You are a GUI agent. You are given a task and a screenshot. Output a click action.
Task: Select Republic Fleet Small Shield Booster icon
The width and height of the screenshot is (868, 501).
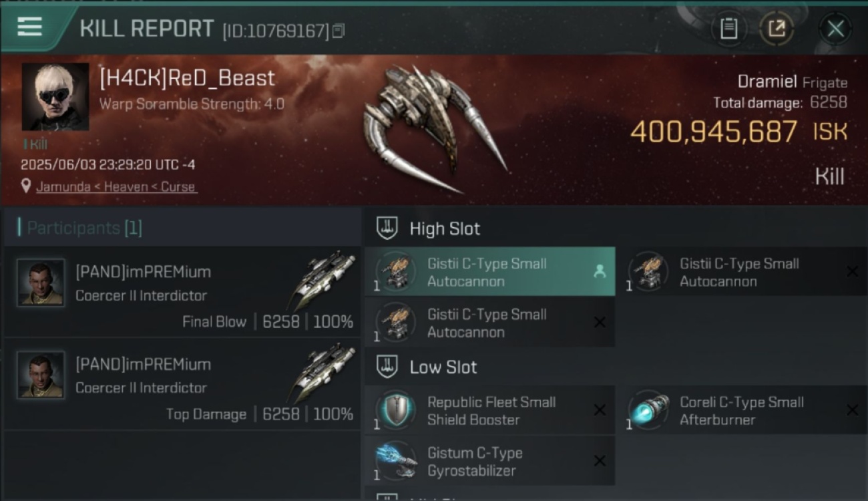(395, 411)
